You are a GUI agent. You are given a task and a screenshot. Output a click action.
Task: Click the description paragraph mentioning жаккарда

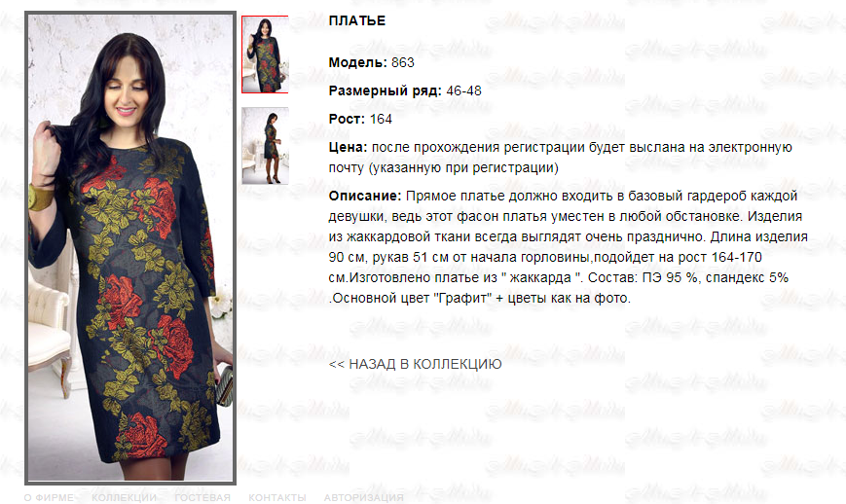click(569, 247)
